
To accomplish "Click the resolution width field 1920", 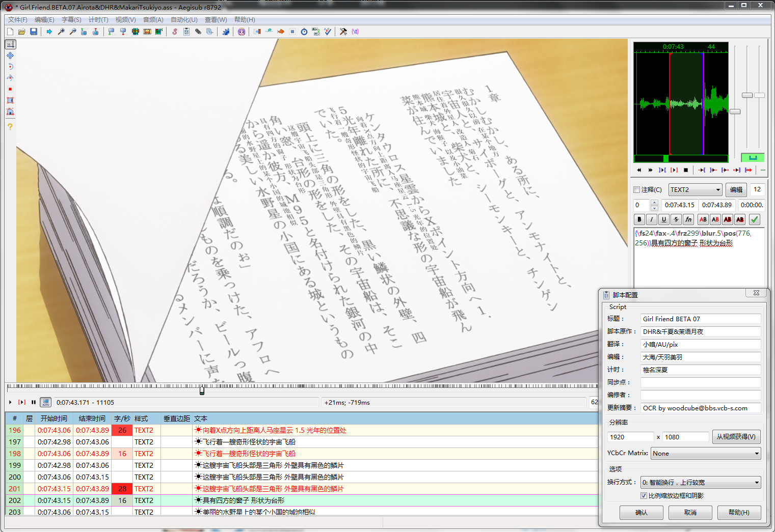I will tap(630, 437).
